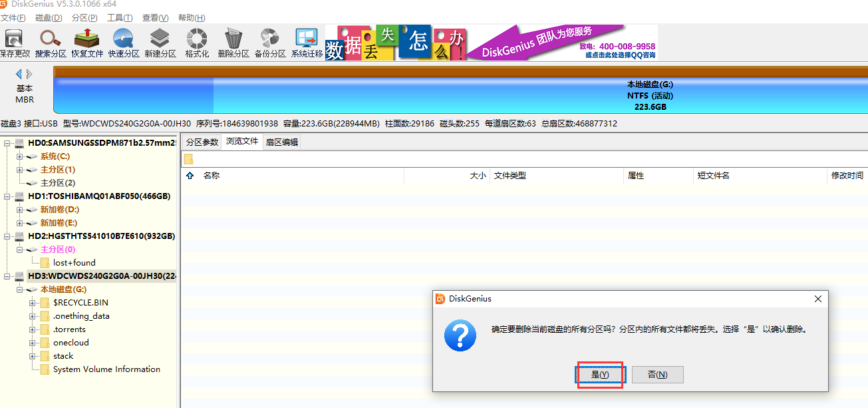Select HD3:WDC WDS240G2G0A disk
Viewport: 868px width, 408px height.
102,276
